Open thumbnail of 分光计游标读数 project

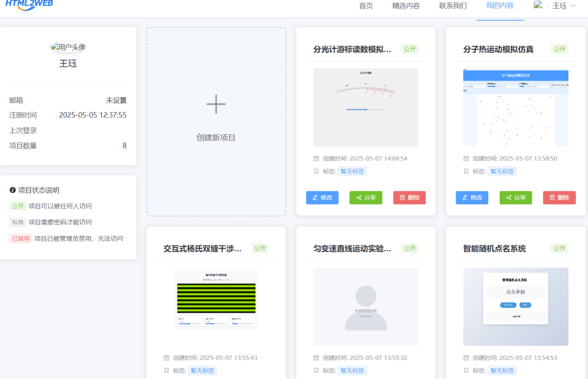[366, 107]
